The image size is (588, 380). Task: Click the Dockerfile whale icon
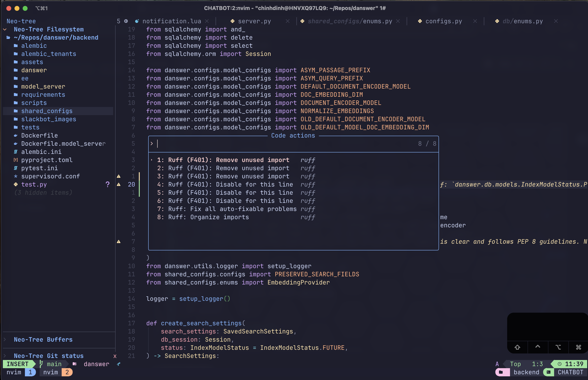click(x=16, y=136)
